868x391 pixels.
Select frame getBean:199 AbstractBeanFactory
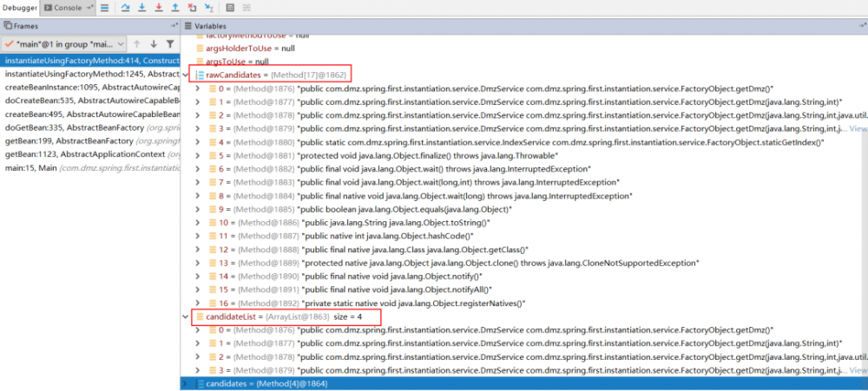coord(90,141)
